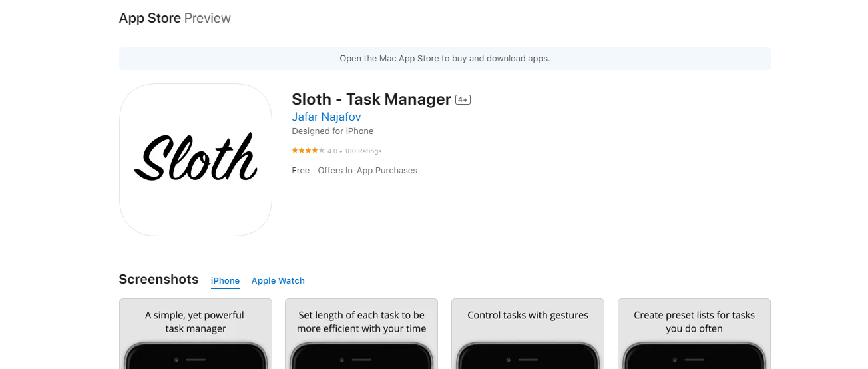Click the 'Open the Mac App Store' banner
868x369 pixels.
click(x=445, y=59)
